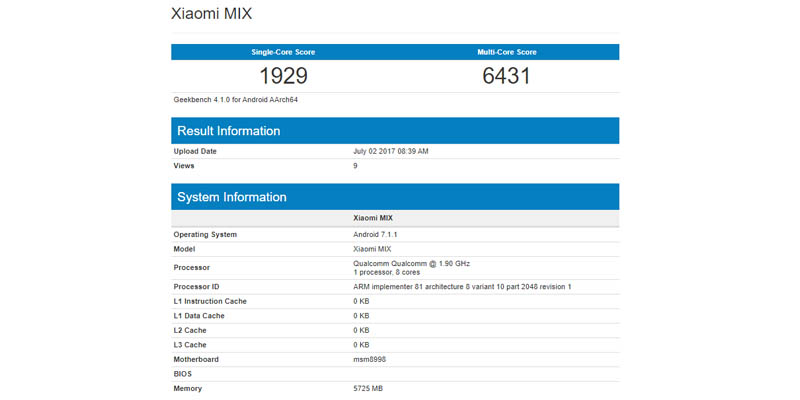Click the L1 Data Cache label
Viewport: 800px width, 400px height.
199,316
